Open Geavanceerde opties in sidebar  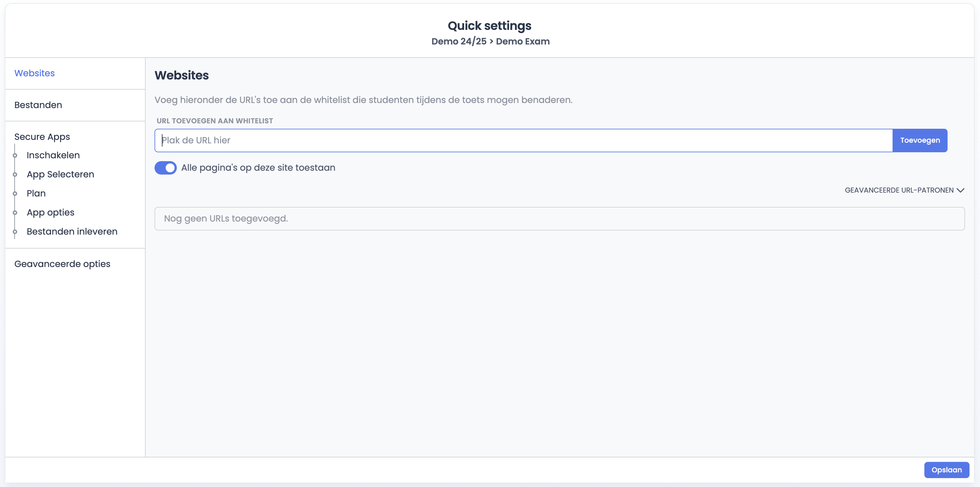pyautogui.click(x=62, y=264)
